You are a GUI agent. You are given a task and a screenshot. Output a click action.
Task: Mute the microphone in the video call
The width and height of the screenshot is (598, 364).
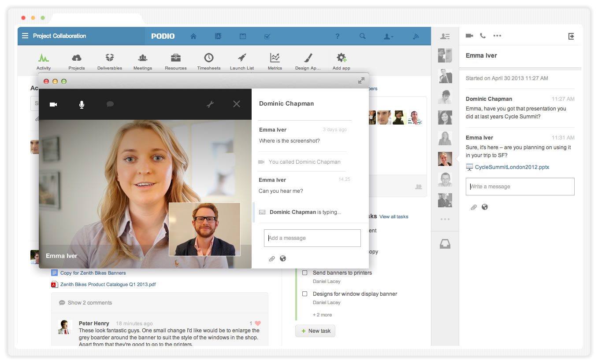tap(82, 104)
